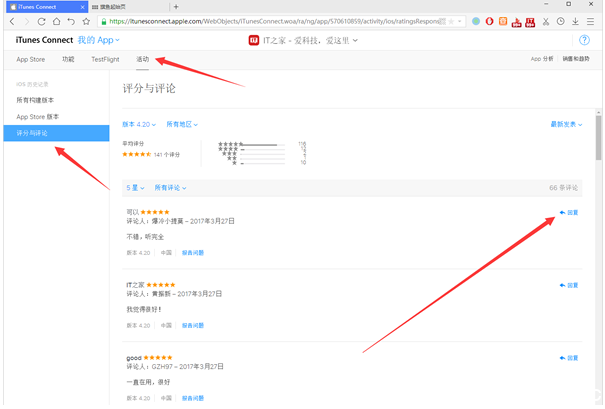Open the 所有地区 region dropdown
605x409 pixels.
(x=182, y=125)
